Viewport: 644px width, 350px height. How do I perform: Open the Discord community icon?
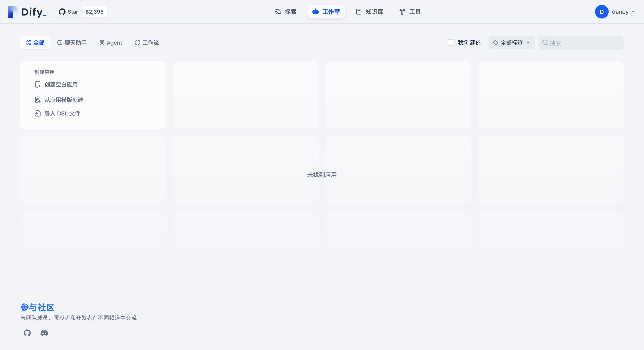tap(44, 333)
